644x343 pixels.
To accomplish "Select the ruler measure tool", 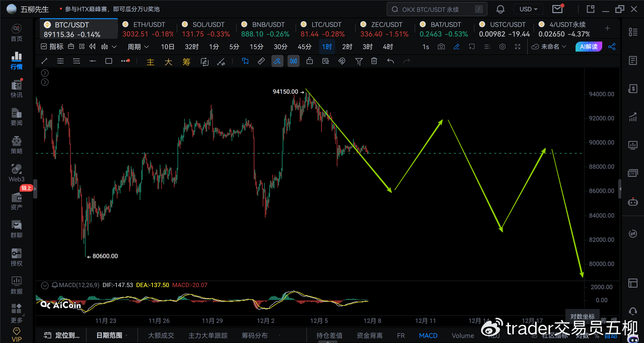I will [x=261, y=61].
